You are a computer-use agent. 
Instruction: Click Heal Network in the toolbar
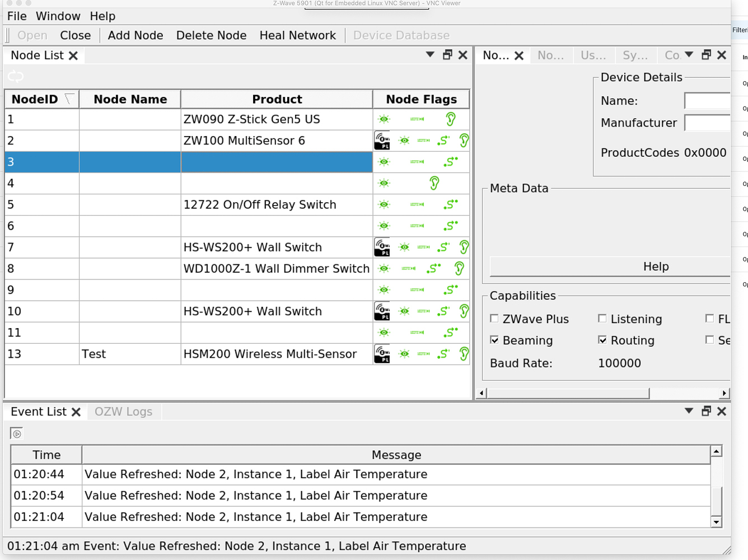[x=298, y=35]
